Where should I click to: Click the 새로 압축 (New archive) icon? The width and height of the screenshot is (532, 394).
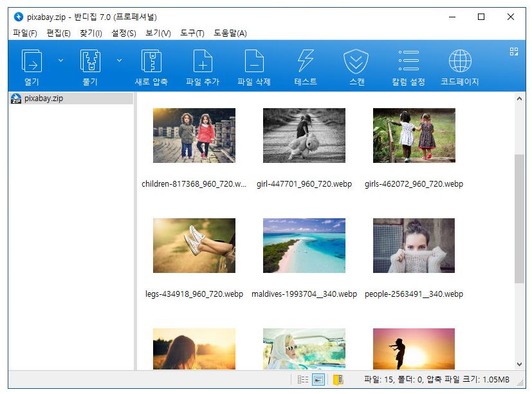pos(151,61)
